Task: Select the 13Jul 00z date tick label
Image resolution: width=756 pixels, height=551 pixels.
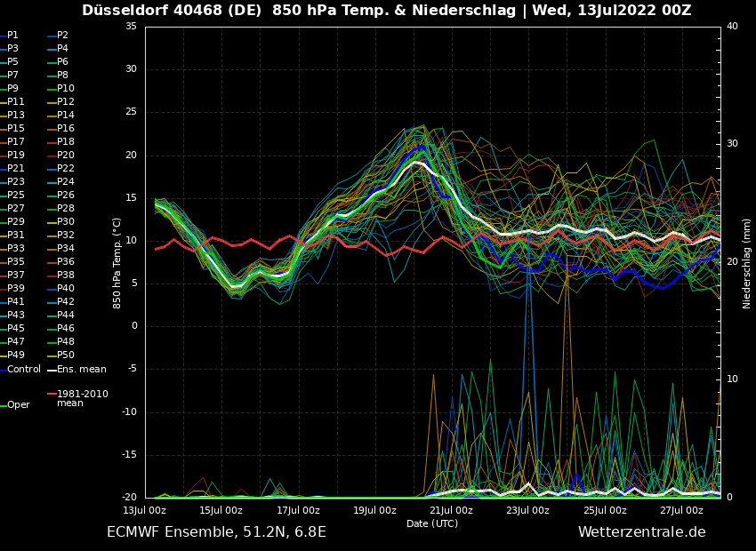Action: pos(145,510)
